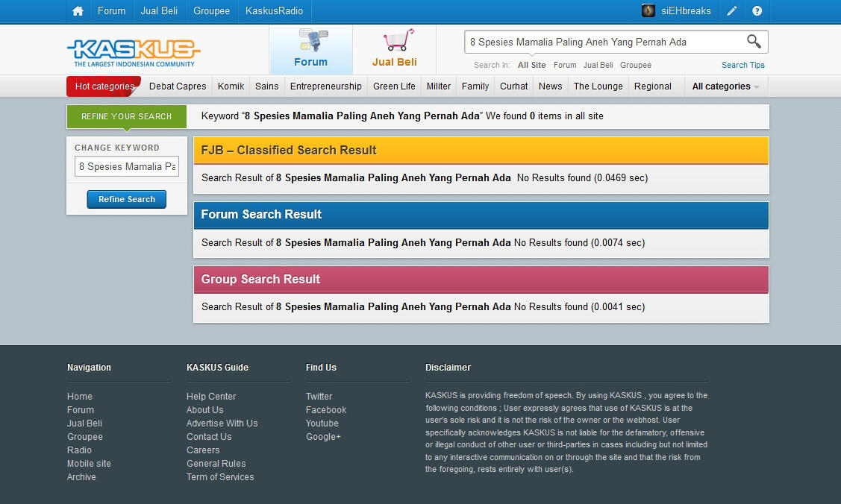Screen dimensions: 841x504
Task: Open the footer Forum link
Action: (81, 410)
